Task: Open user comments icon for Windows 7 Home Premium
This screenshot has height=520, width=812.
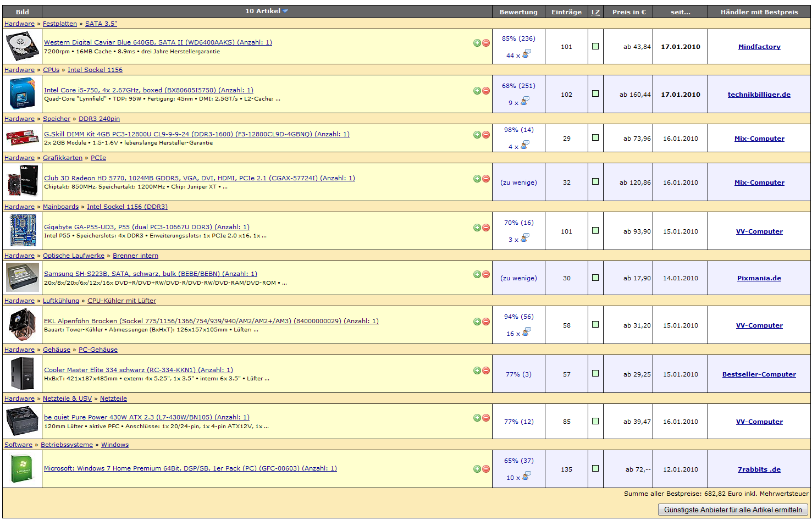Action: pos(526,476)
